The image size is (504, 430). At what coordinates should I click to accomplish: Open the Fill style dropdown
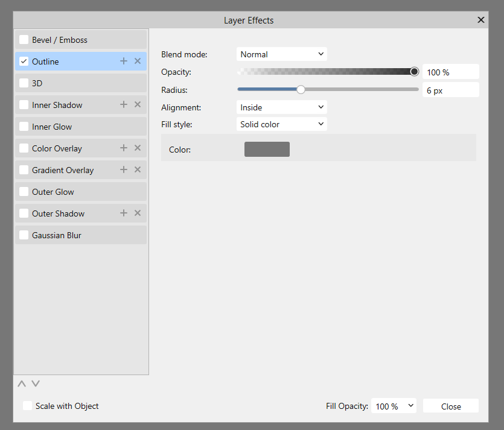coord(281,124)
